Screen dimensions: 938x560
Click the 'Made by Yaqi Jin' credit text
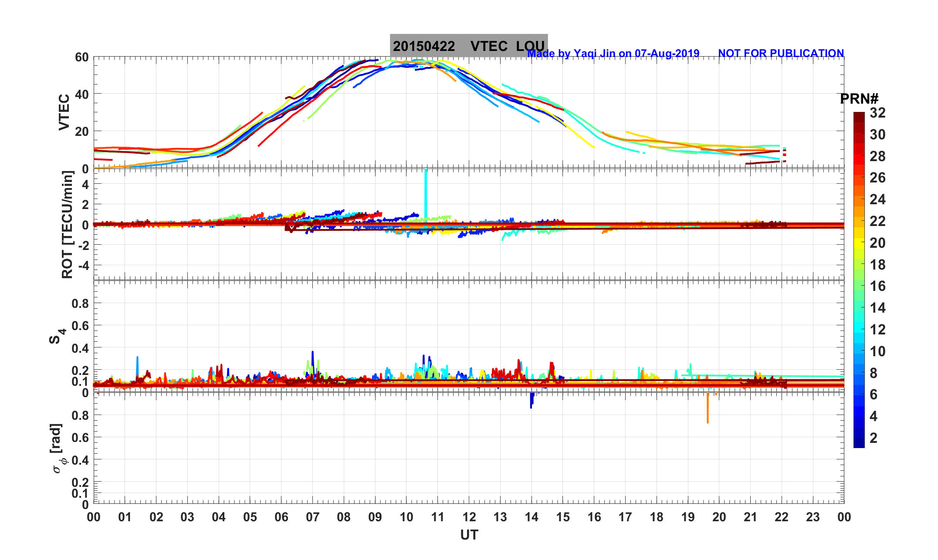[613, 54]
